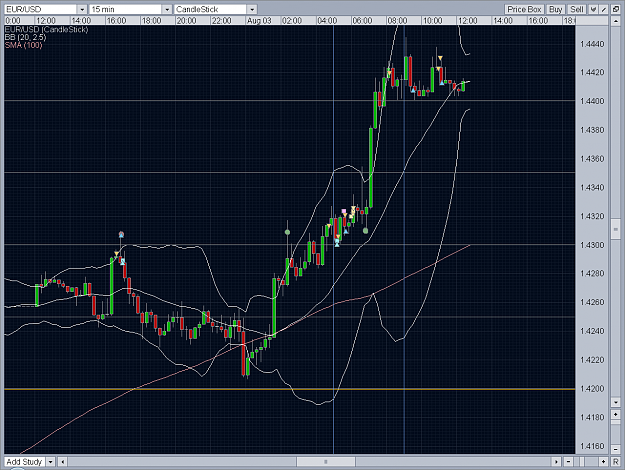Click the 22:00 time axis label

(221, 21)
